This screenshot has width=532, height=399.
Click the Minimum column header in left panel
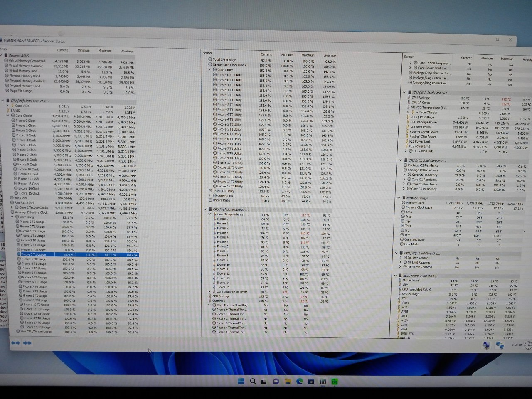[84, 50]
